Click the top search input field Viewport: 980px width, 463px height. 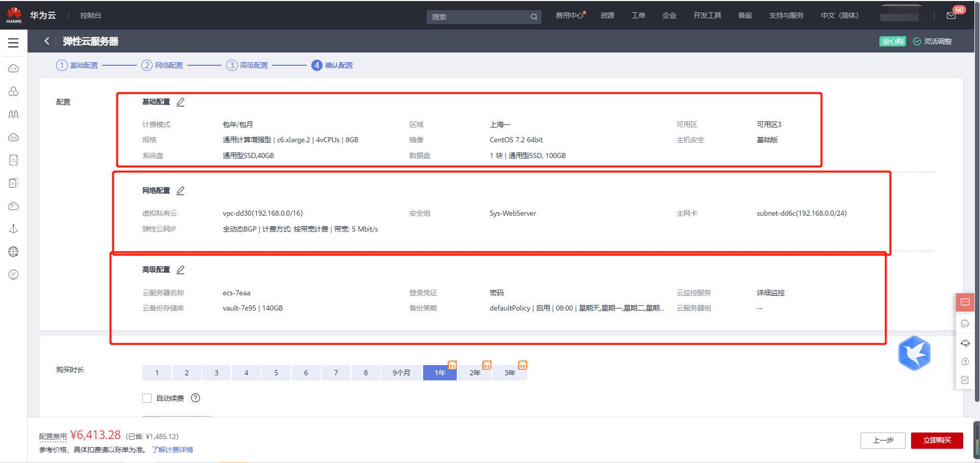coord(479,17)
